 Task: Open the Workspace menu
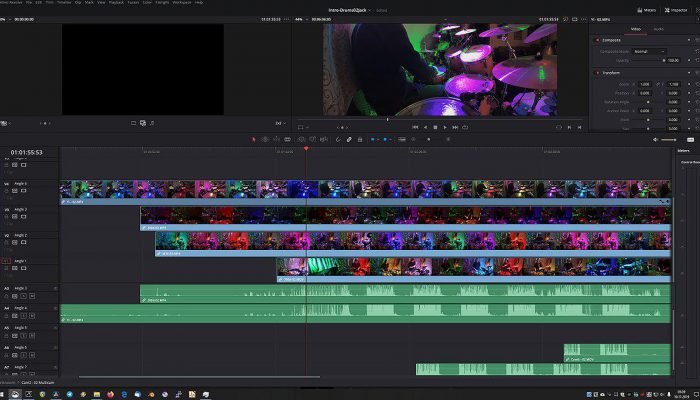coord(182,2)
